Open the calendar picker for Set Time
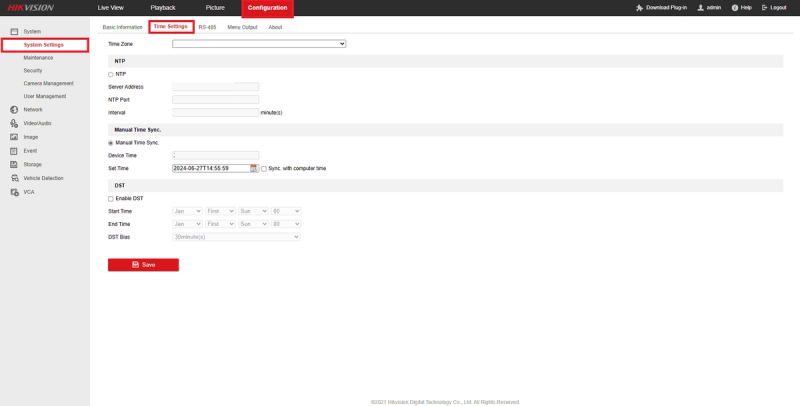The image size is (800, 406). click(x=254, y=168)
